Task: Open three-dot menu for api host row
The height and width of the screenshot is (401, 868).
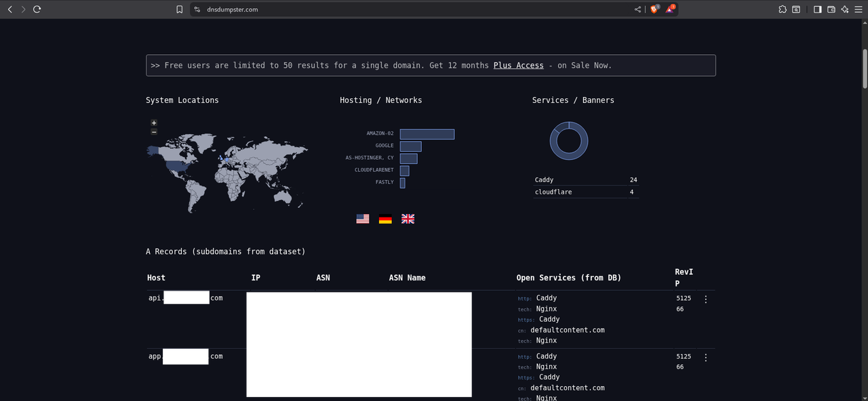Action: coord(705,299)
